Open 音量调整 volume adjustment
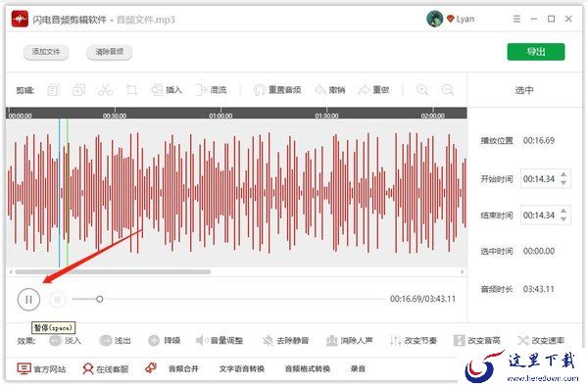The width and height of the screenshot is (588, 386). point(220,340)
